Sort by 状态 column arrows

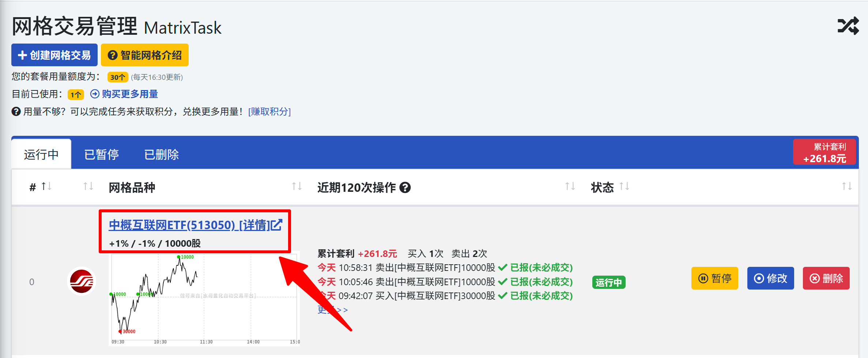tap(624, 186)
